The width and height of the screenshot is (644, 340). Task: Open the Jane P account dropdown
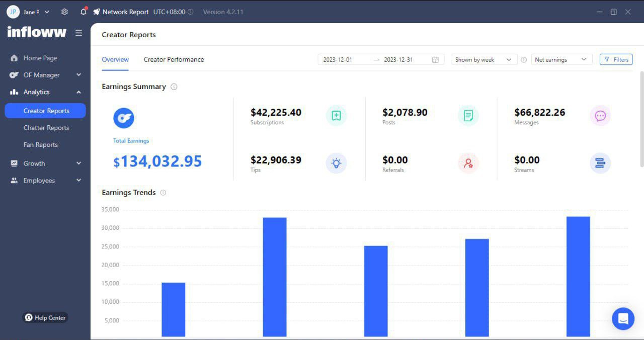point(28,12)
